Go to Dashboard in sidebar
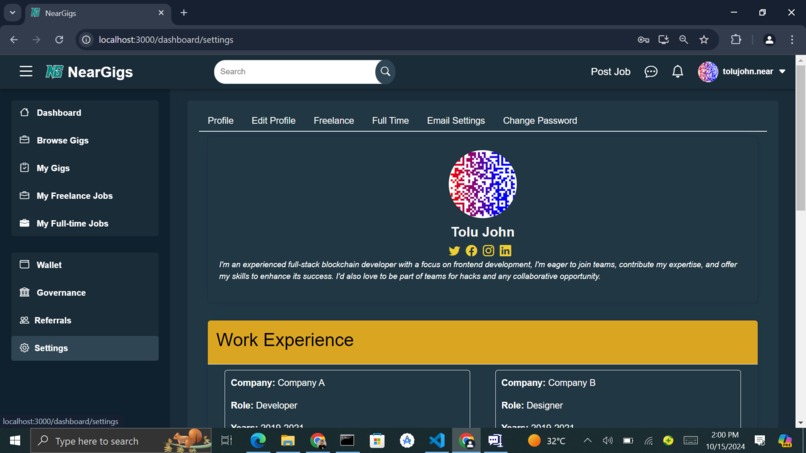The height and width of the screenshot is (453, 806). click(x=85, y=113)
